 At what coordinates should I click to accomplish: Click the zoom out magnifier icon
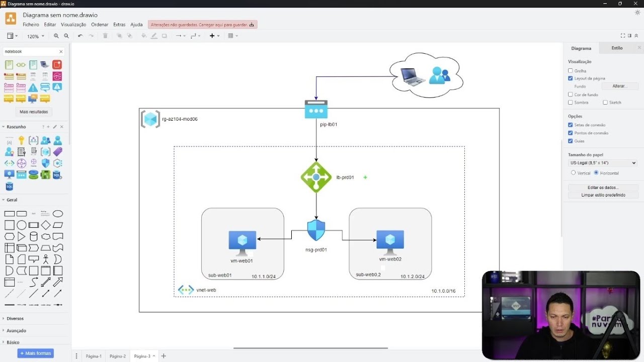tap(66, 36)
